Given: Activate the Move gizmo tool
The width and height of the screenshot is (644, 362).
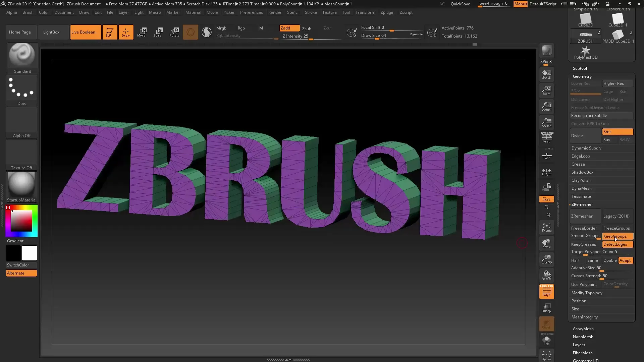Looking at the screenshot, I should pyautogui.click(x=142, y=32).
